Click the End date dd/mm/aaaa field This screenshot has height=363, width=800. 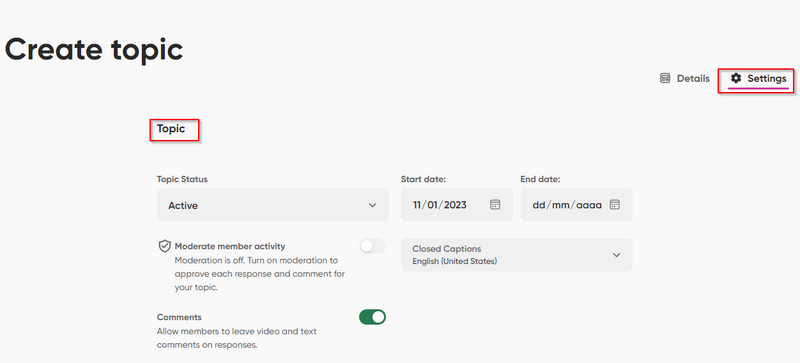click(x=577, y=205)
